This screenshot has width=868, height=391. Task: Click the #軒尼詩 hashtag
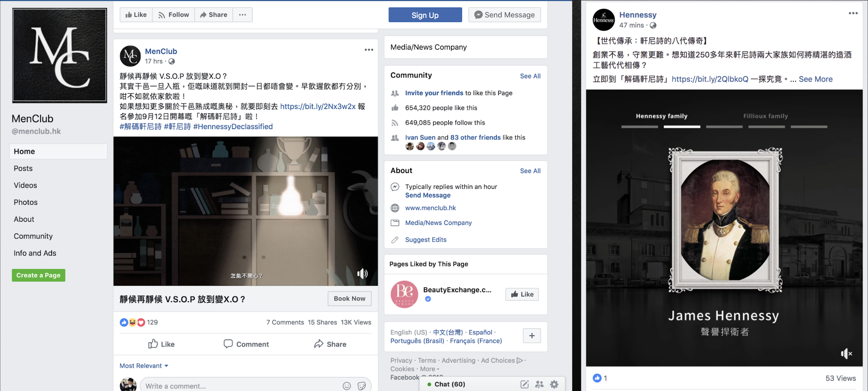(177, 127)
